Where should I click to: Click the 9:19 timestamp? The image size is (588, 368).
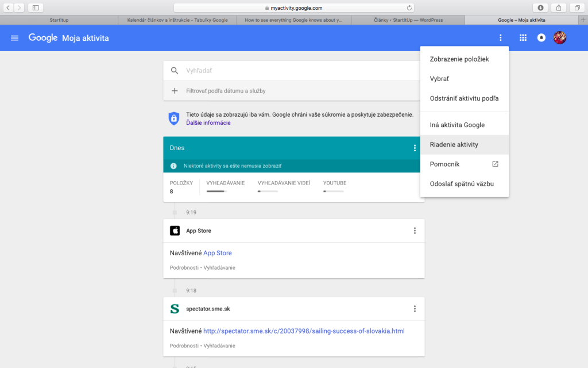(x=191, y=213)
